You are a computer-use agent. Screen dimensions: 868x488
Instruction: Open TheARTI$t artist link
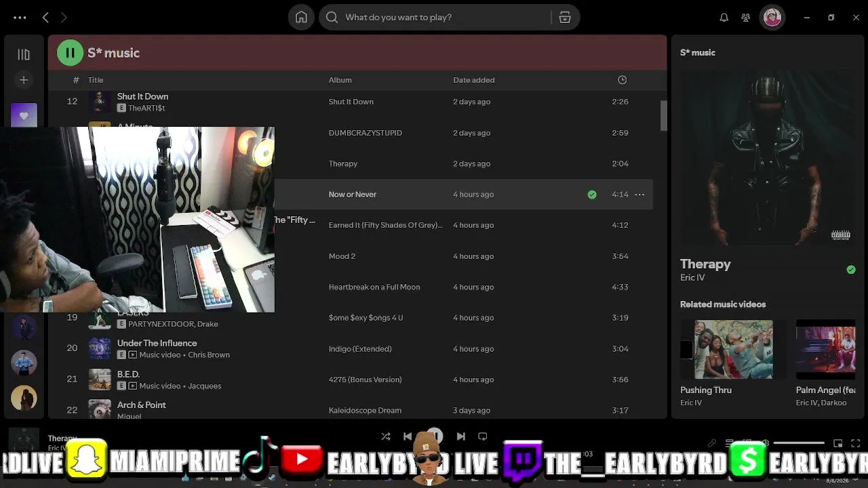146,108
